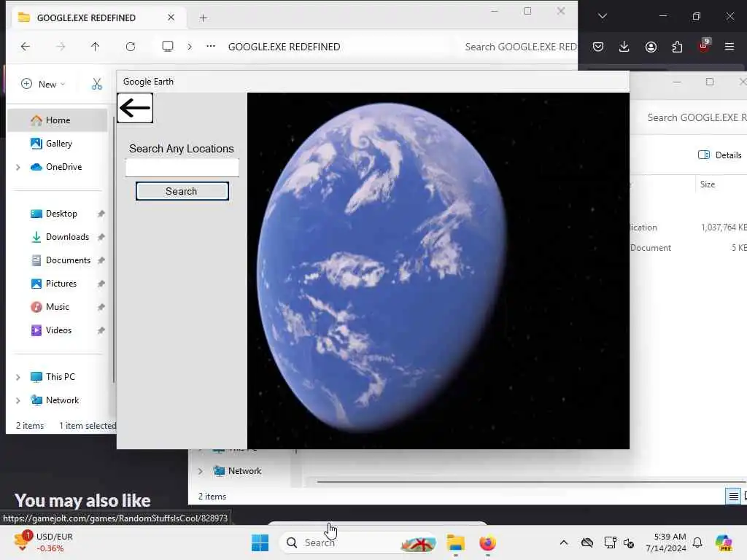This screenshot has width=747, height=560.
Task: Click the Earth globe image
Action: [x=381, y=269]
